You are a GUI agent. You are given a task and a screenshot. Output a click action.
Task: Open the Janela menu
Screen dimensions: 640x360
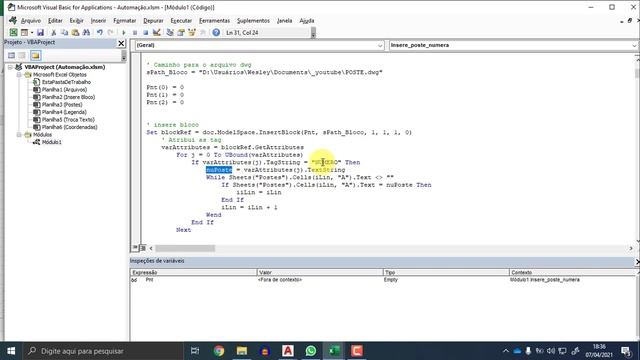[x=284, y=21]
